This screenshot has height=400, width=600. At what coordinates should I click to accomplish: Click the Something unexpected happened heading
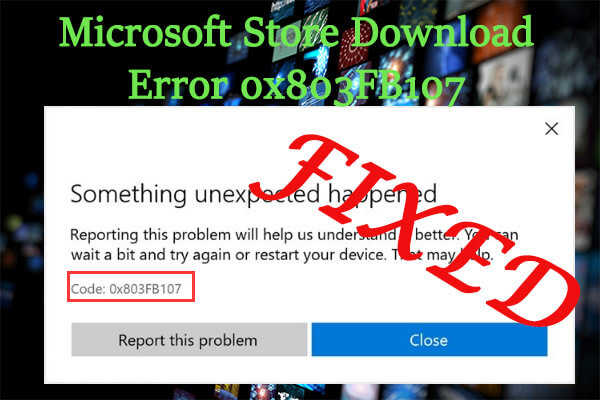[x=253, y=194]
